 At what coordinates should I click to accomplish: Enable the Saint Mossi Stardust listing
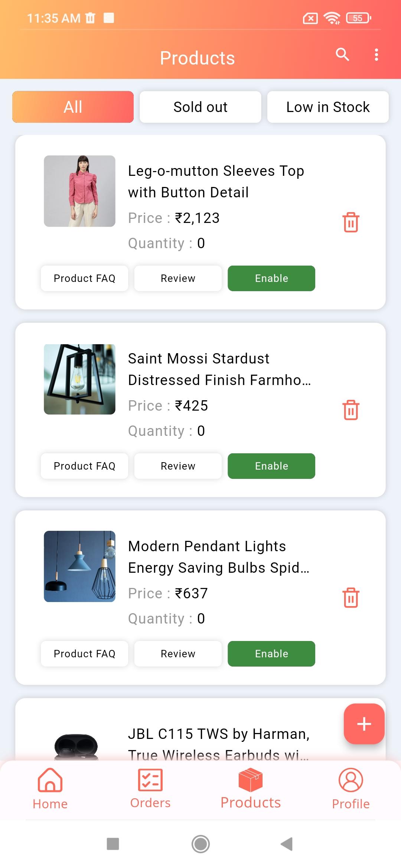point(271,466)
